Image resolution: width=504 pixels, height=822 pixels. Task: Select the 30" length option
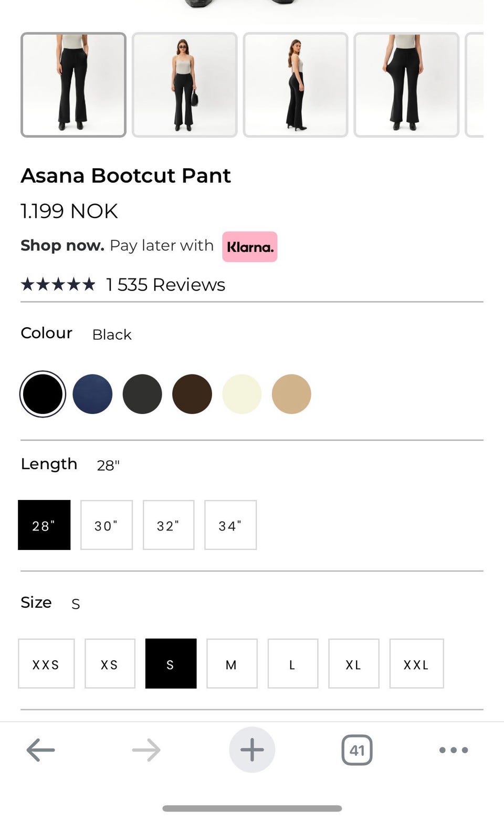click(107, 525)
